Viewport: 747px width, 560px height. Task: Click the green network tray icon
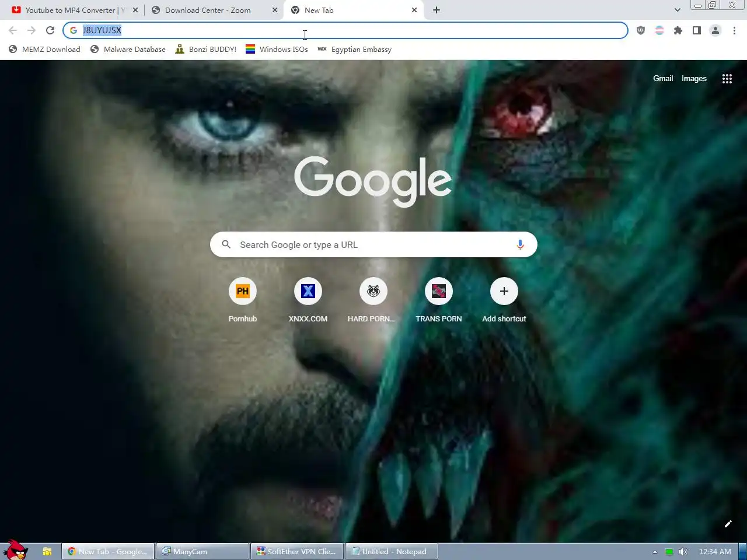tap(669, 551)
